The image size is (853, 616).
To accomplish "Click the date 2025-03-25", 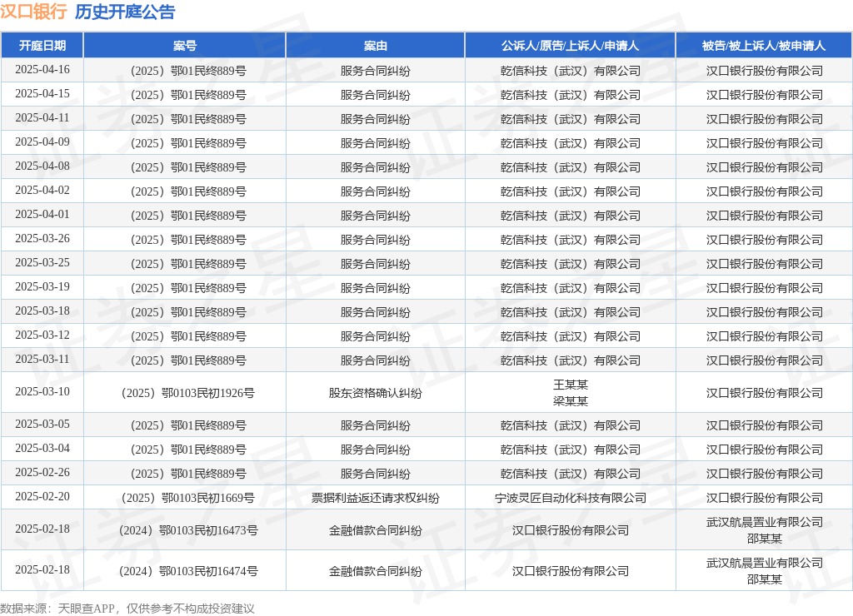I will [x=42, y=262].
